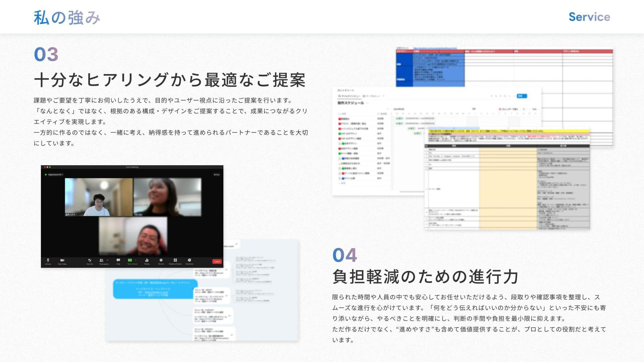Select the 金井ハジメ video thumbnail

(x=99, y=197)
